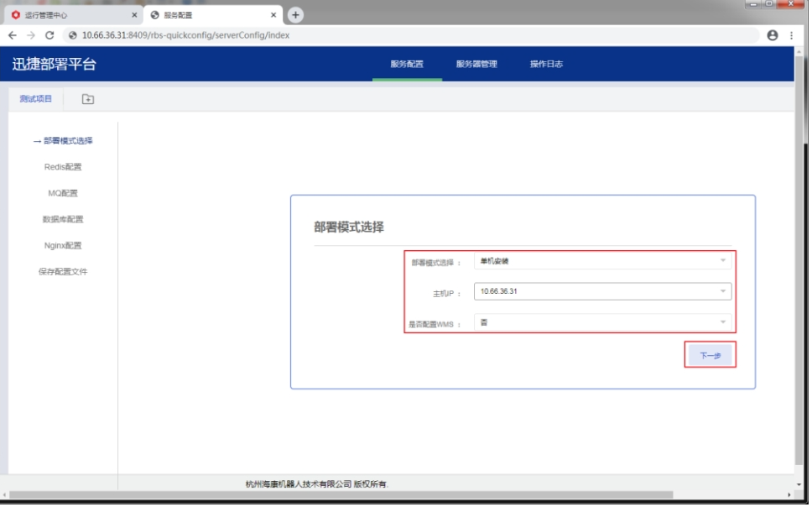Click the browser back arrow
Screen dimensions: 812x507
click(12, 35)
